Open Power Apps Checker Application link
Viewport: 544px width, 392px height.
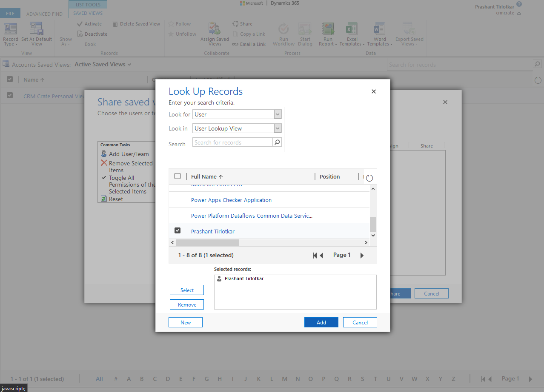231,200
